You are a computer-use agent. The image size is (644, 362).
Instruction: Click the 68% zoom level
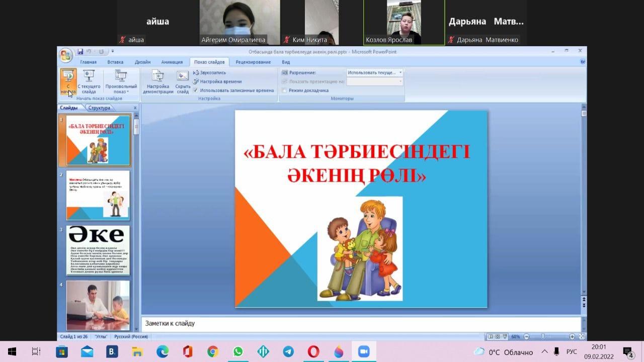[516, 336]
